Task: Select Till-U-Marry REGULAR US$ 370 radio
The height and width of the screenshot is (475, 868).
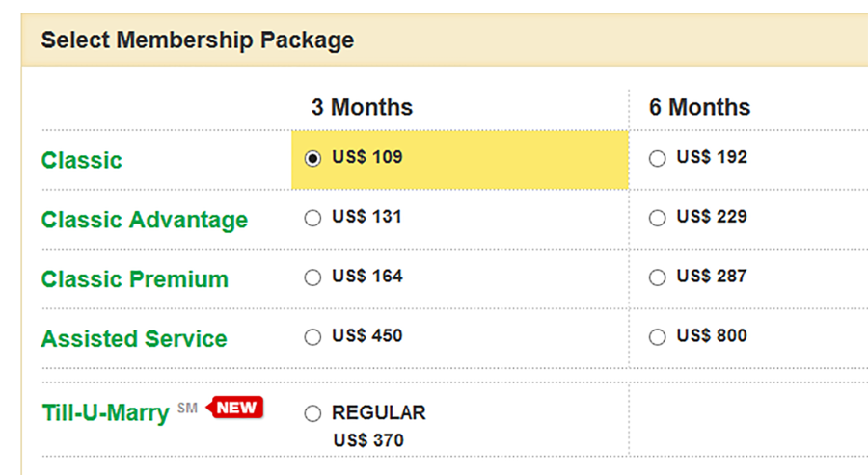Action: 312,413
